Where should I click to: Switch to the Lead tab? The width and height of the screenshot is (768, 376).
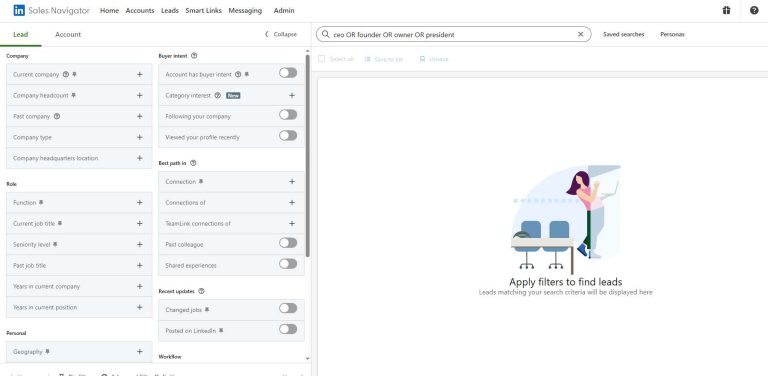click(21, 35)
